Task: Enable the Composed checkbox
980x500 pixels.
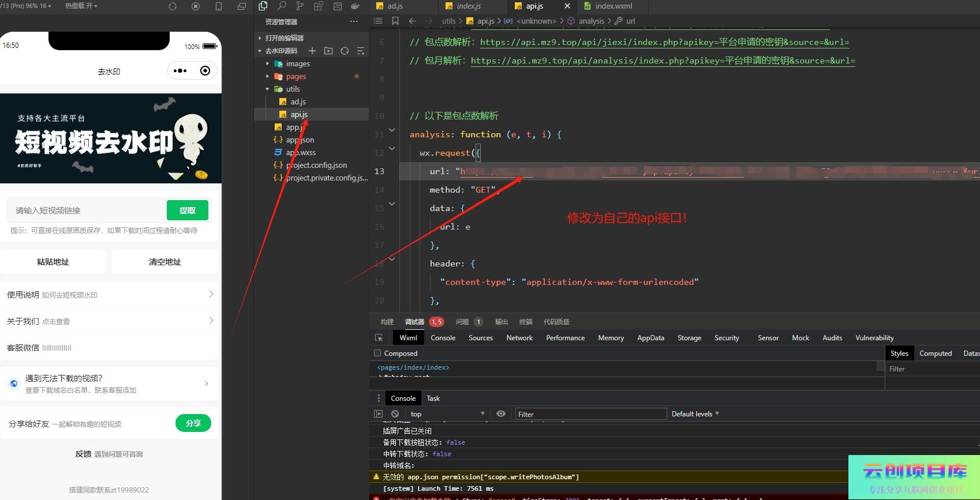Action: coord(377,354)
